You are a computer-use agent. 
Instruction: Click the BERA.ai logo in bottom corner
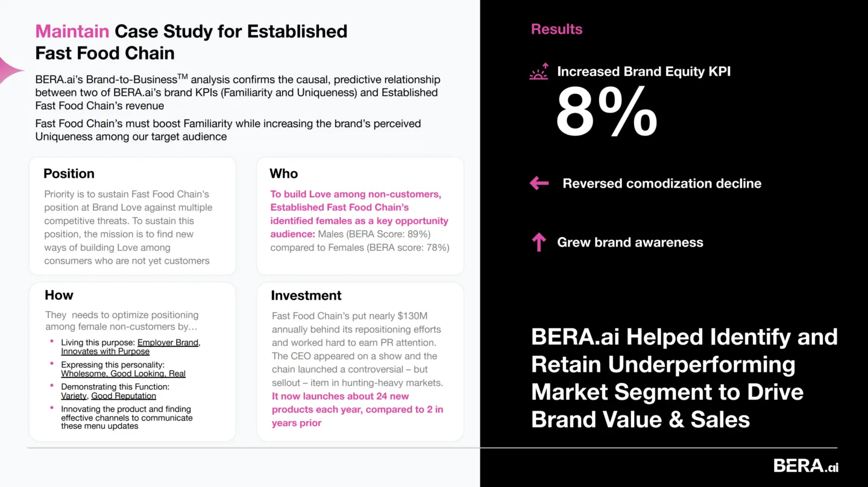pos(806,466)
